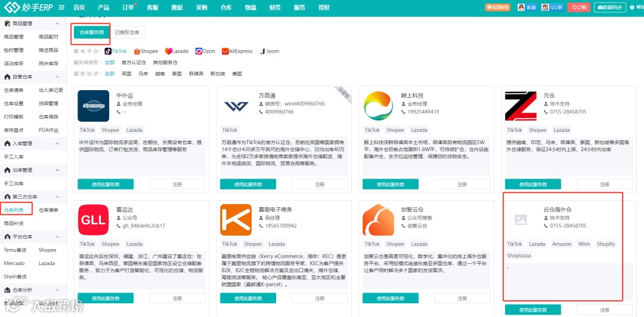Viewport: 644px width, 317px height.
Task: Filter provider type by 其他服务仓
Action: coord(165,63)
